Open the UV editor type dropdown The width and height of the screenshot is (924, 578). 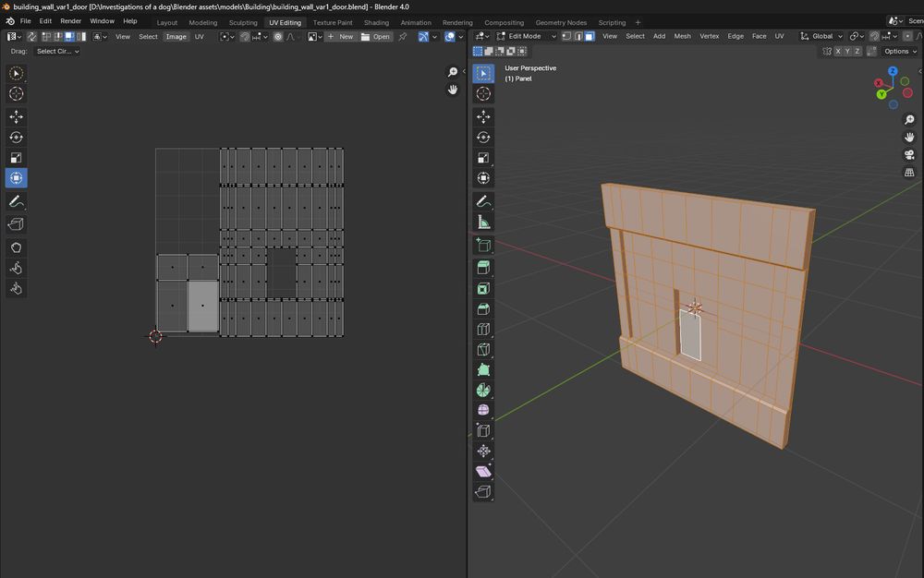(14, 37)
